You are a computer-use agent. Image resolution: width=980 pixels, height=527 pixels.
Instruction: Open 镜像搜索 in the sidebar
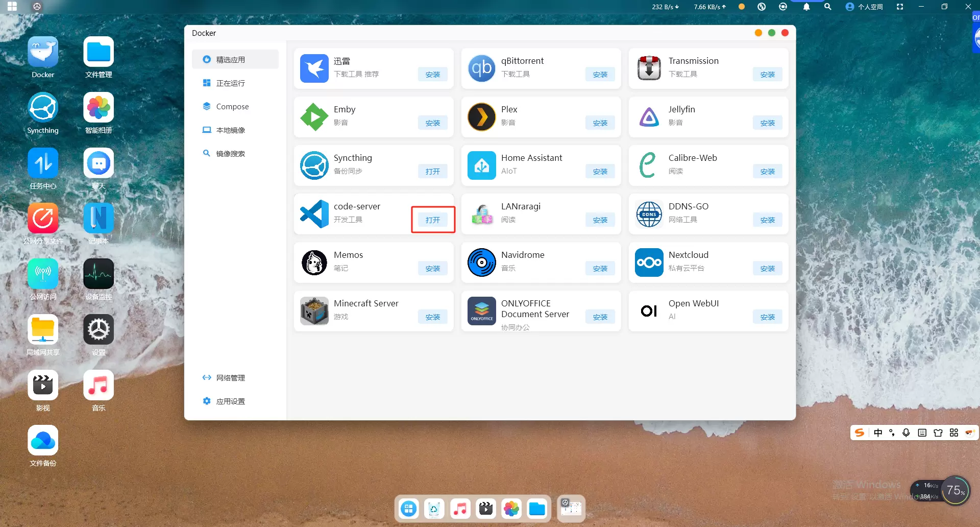(x=230, y=154)
